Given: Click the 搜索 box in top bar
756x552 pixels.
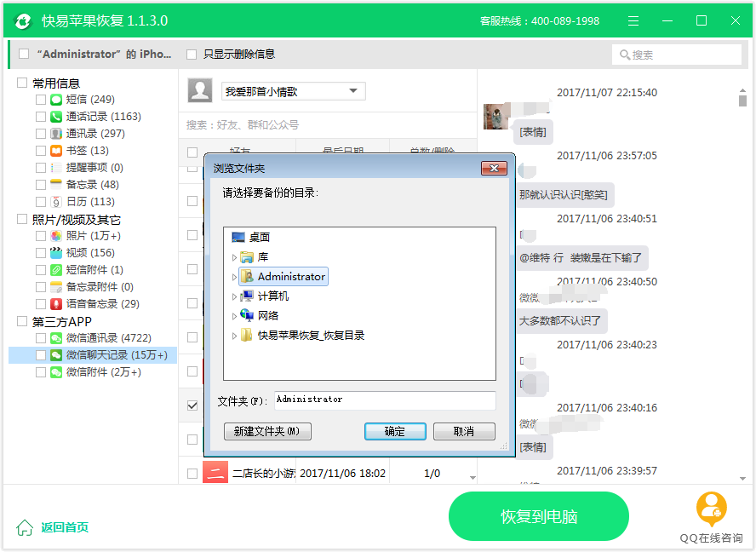Looking at the screenshot, I should coord(677,55).
